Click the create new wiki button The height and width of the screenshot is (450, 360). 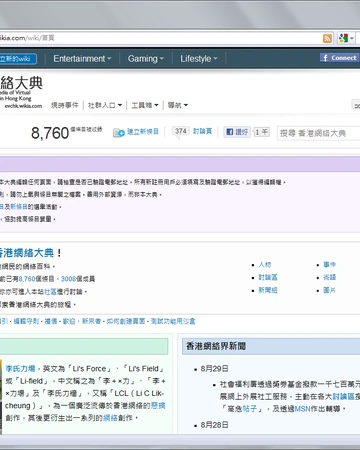coord(18,59)
